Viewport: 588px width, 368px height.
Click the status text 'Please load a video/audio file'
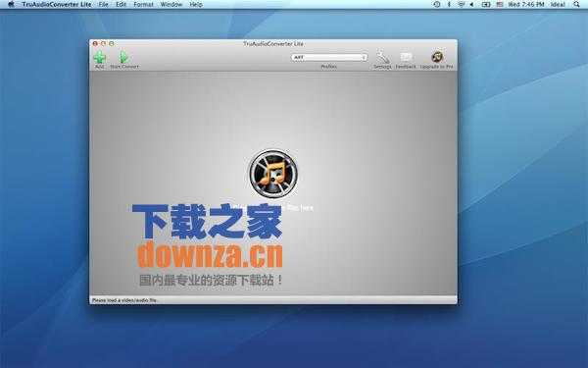coord(124,300)
